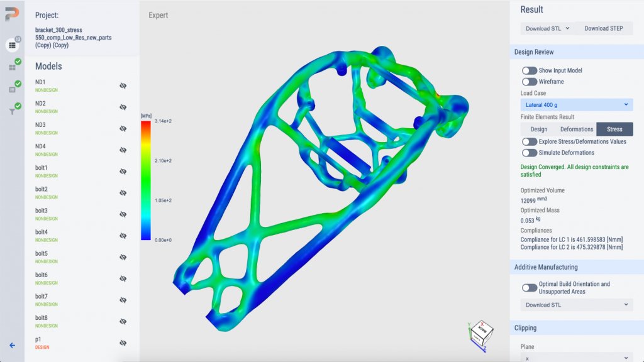
Task: Toggle visibility of ND2 model
Action: click(123, 107)
